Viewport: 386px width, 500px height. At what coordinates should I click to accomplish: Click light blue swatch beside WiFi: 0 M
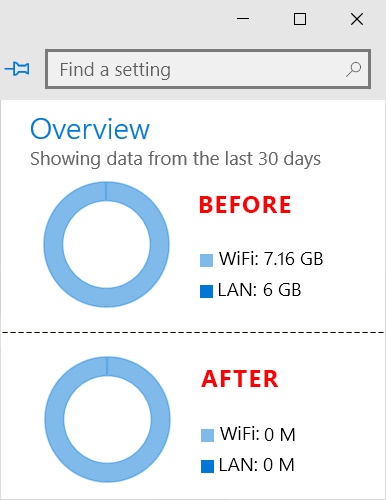coord(207,435)
